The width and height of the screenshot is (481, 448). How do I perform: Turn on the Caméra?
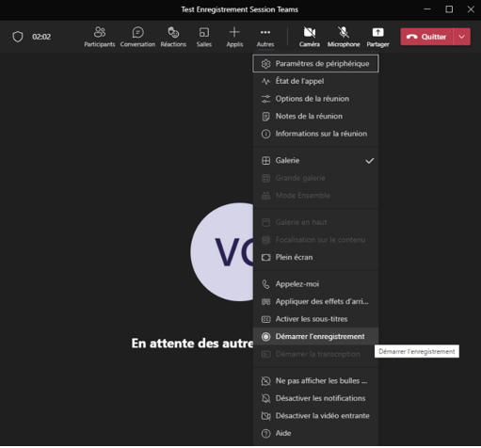(310, 37)
